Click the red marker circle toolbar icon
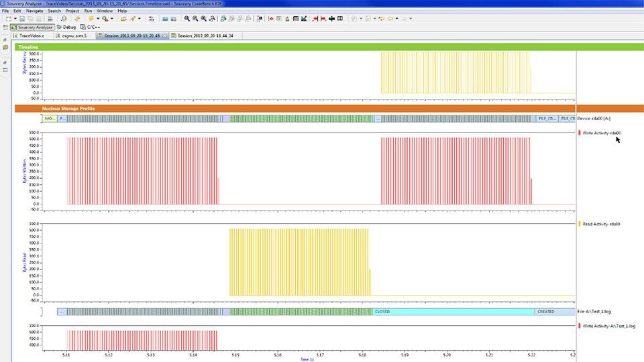 point(270,19)
